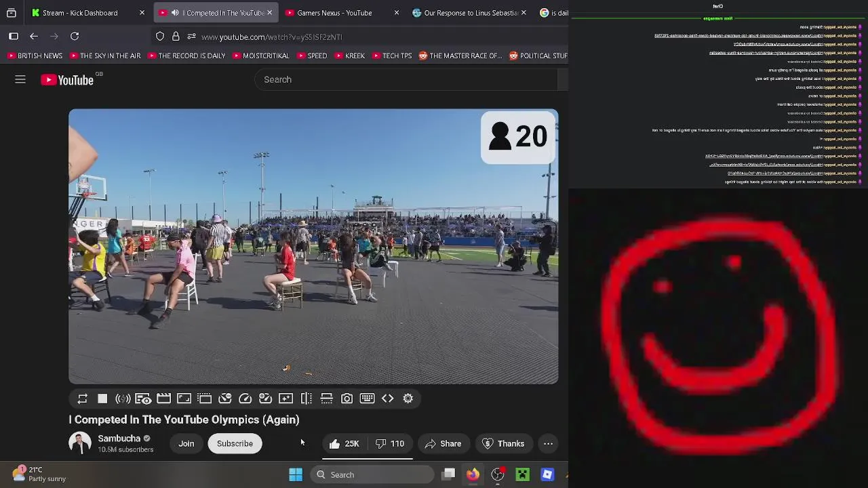
Task: Click the card-with-eye hide elements icon
Action: [x=143, y=399]
